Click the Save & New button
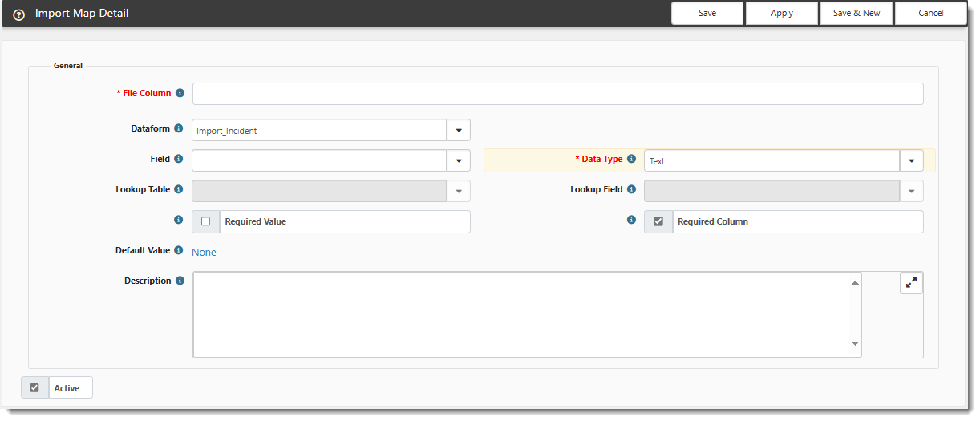This screenshot has width=980, height=421. pos(856,13)
